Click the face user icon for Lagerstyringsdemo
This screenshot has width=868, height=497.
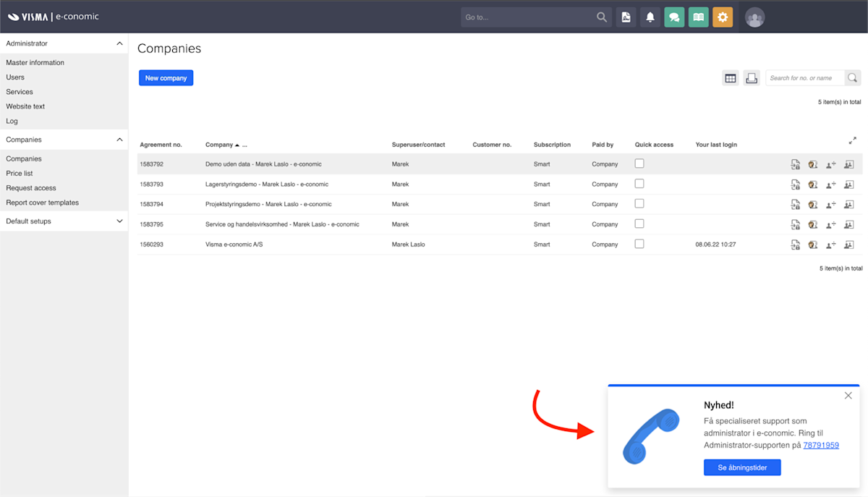(x=813, y=184)
